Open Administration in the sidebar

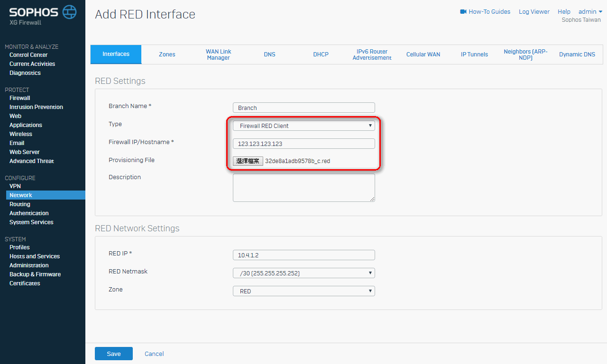click(x=29, y=265)
